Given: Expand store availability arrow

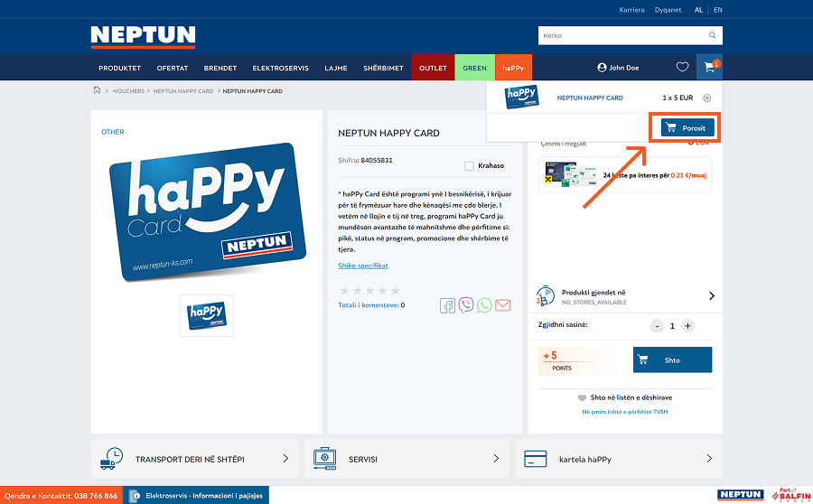Looking at the screenshot, I should pyautogui.click(x=711, y=296).
